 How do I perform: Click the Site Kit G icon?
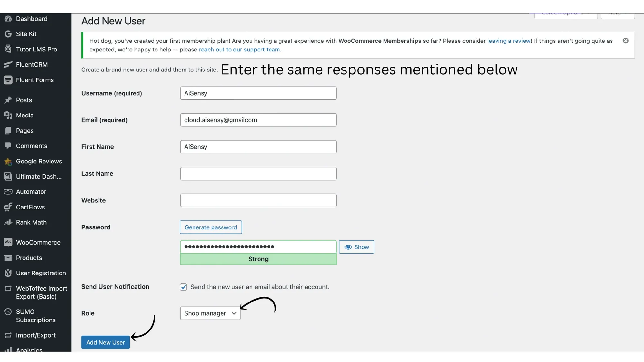pos(8,34)
